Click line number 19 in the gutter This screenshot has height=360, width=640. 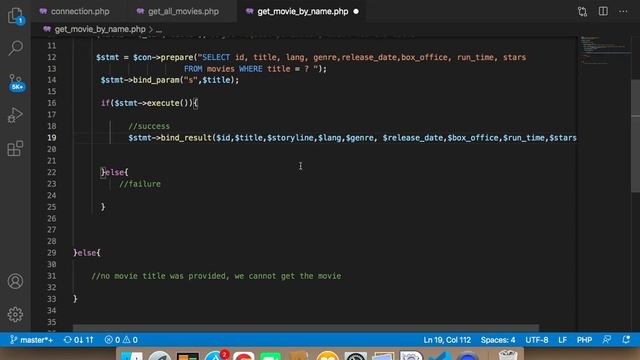51,138
